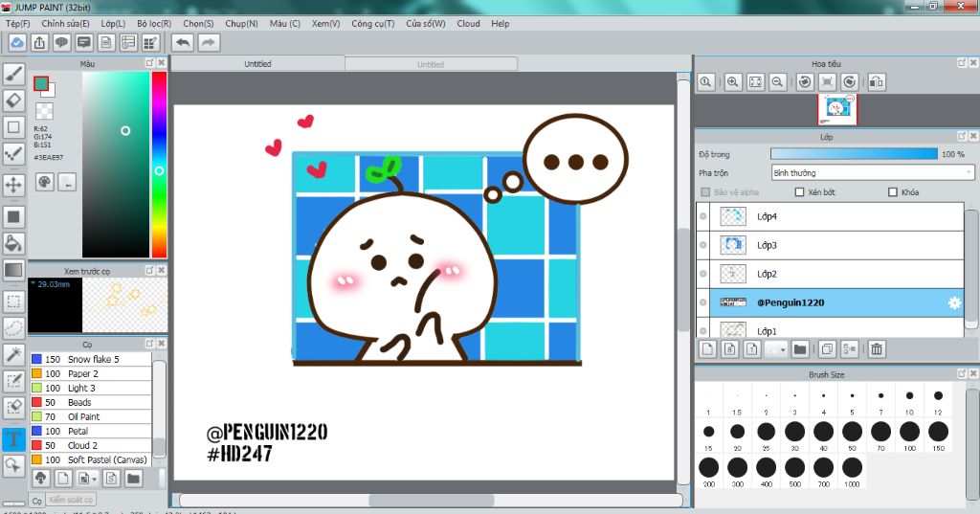Select the Bucket fill tool

pos(13,242)
